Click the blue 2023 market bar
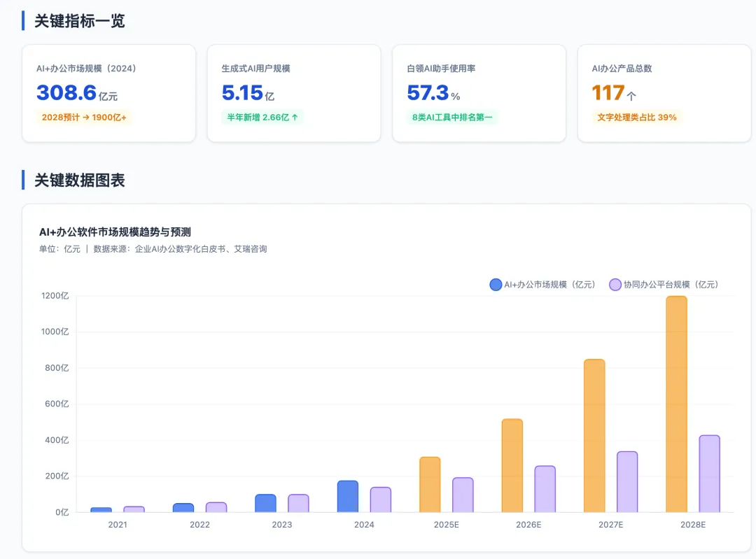 (x=266, y=503)
